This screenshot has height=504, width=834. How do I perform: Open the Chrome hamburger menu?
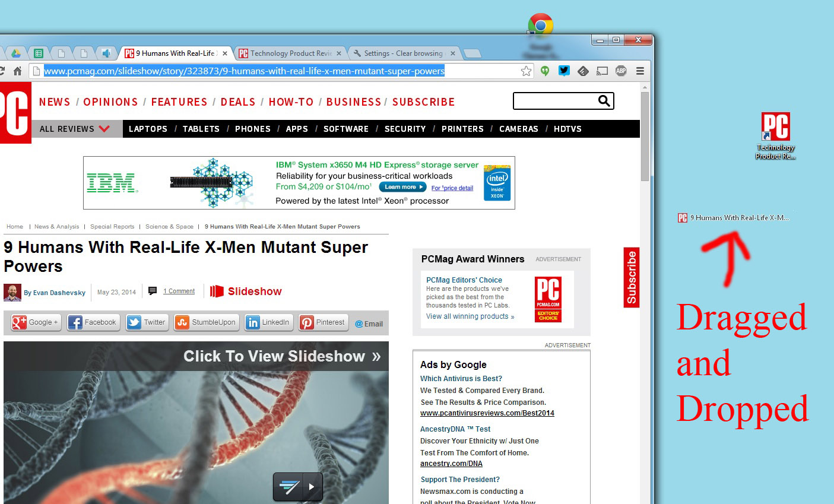[x=640, y=71]
